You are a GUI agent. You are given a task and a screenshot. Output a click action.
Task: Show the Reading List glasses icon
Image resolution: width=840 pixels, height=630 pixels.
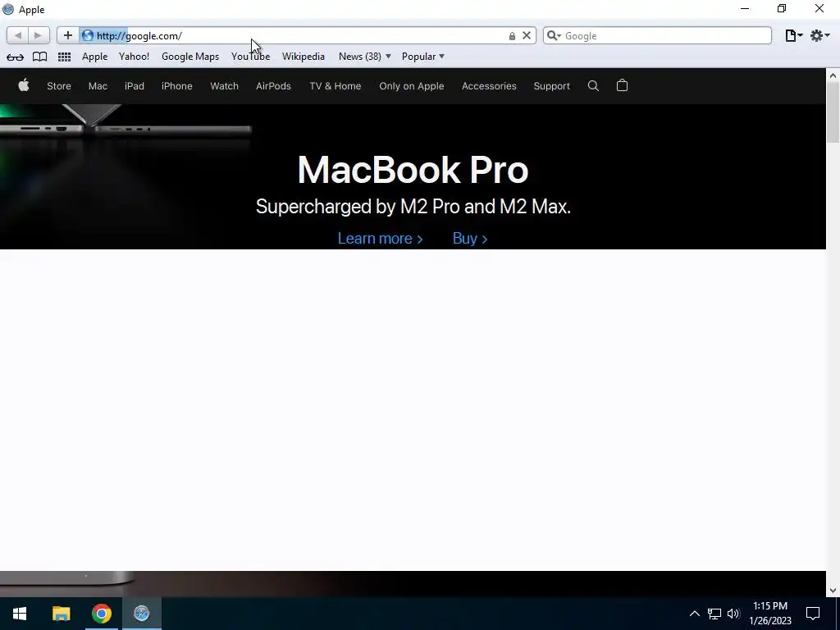15,57
